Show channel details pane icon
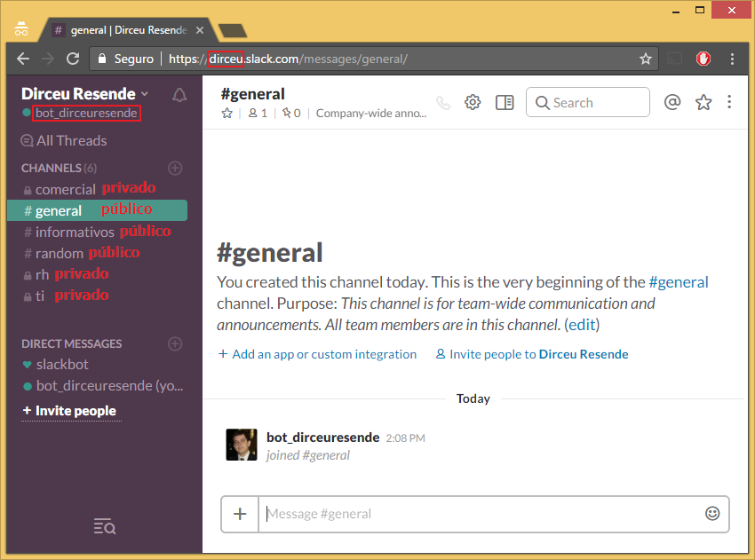This screenshot has height=560, width=755. coord(505,102)
